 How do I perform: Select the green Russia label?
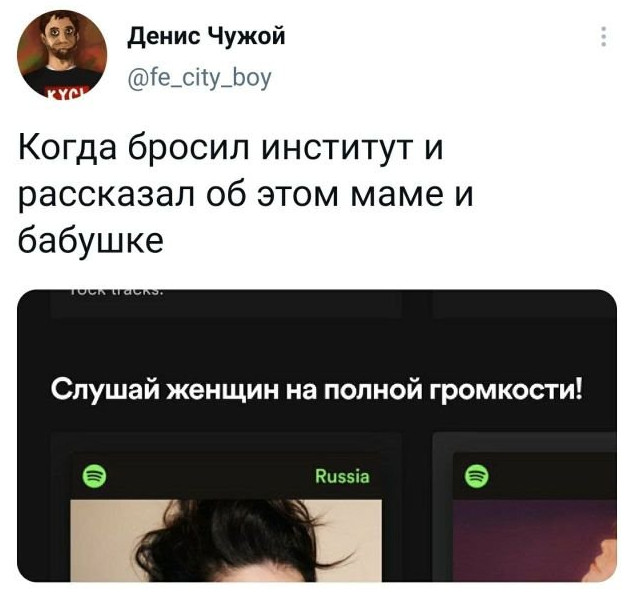342,476
